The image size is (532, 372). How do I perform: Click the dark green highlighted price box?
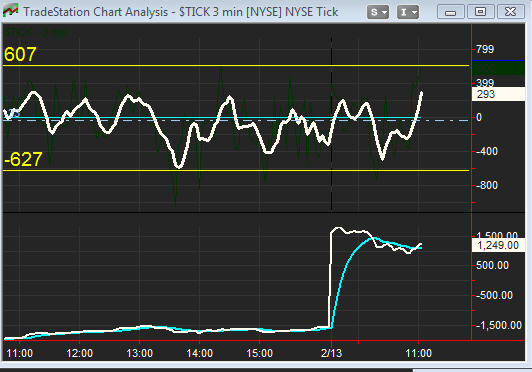498,68
